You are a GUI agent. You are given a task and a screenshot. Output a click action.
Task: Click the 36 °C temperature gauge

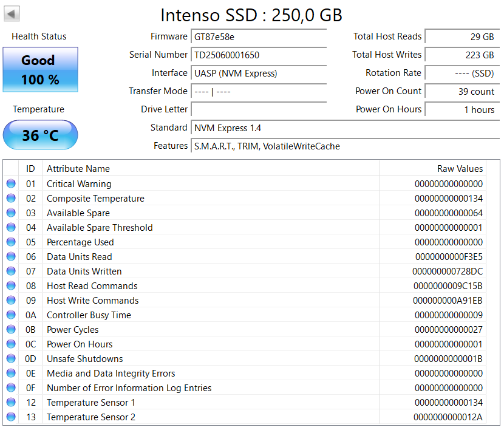click(40, 135)
